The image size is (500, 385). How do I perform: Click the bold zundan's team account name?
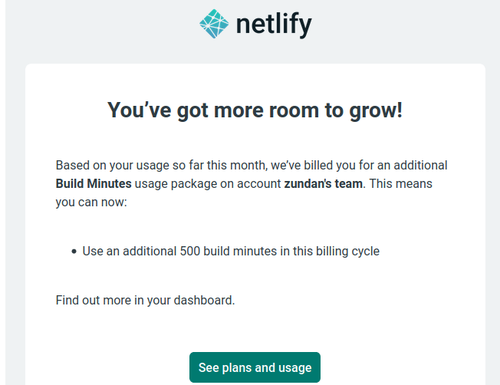pyautogui.click(x=323, y=184)
